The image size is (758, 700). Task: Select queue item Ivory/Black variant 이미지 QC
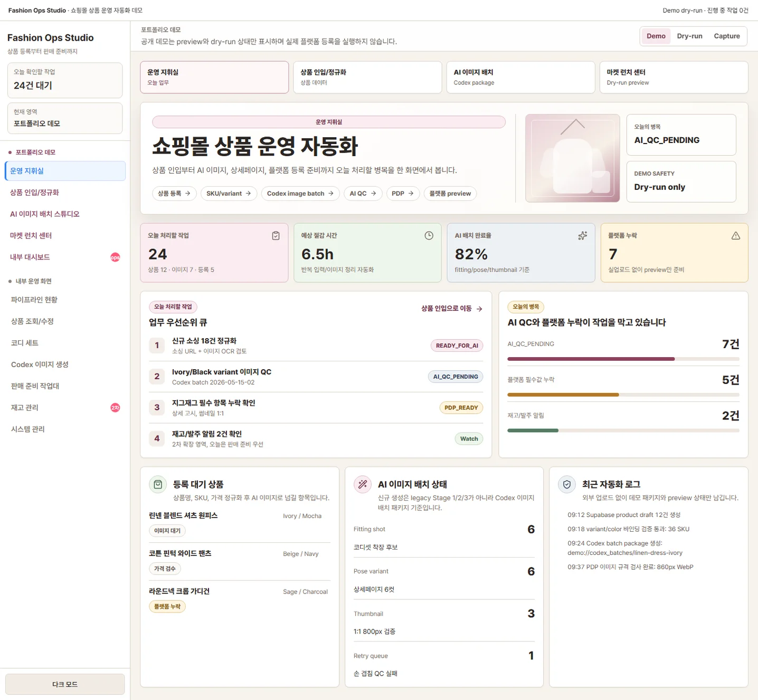click(x=316, y=377)
